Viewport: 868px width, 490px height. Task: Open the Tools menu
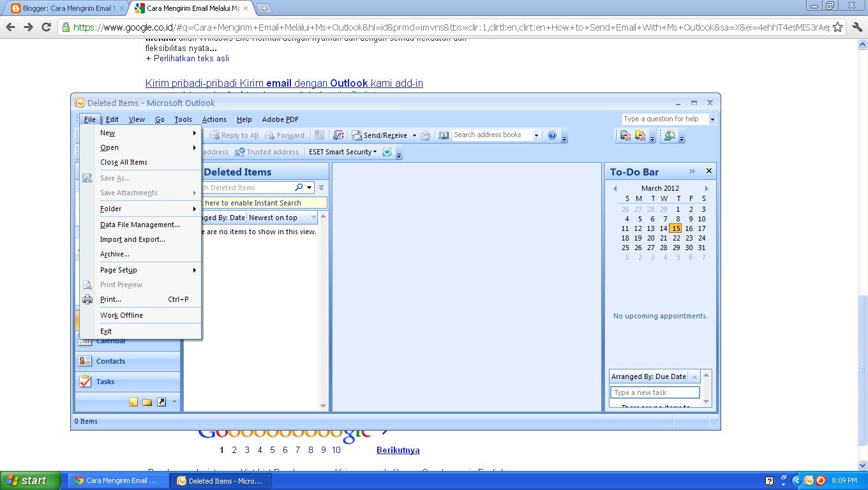point(183,119)
